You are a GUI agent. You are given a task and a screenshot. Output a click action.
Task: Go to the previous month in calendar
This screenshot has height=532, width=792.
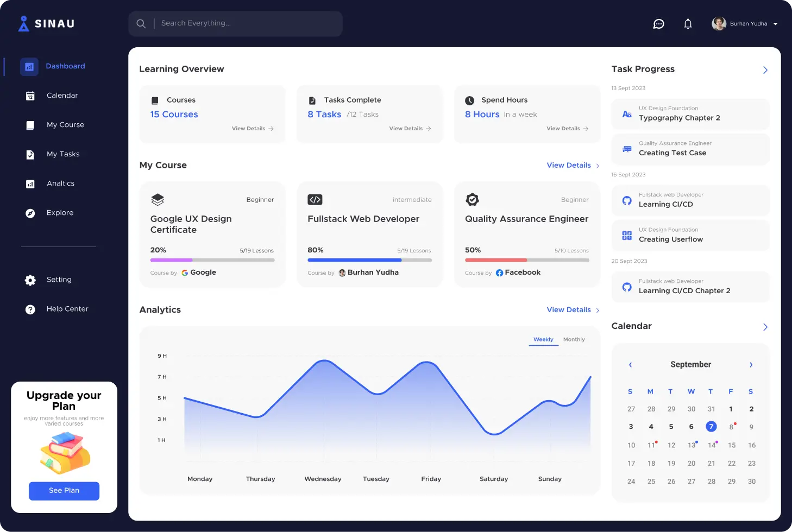pos(630,365)
